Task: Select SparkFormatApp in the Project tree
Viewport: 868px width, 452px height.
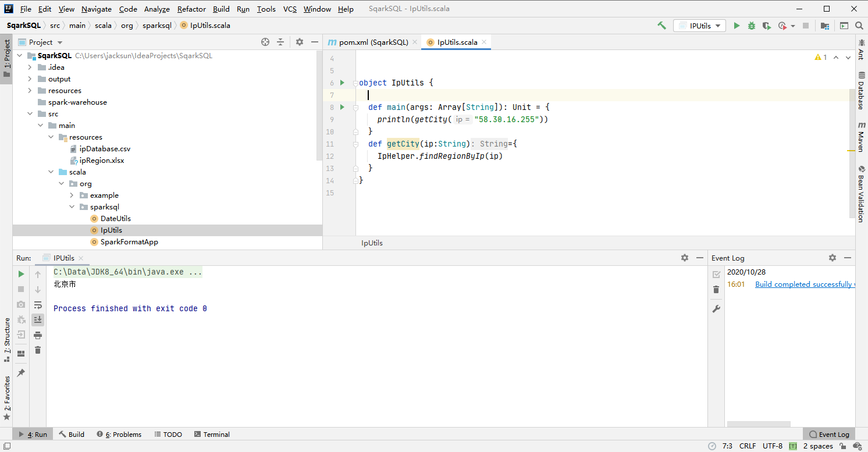Action: click(x=129, y=242)
